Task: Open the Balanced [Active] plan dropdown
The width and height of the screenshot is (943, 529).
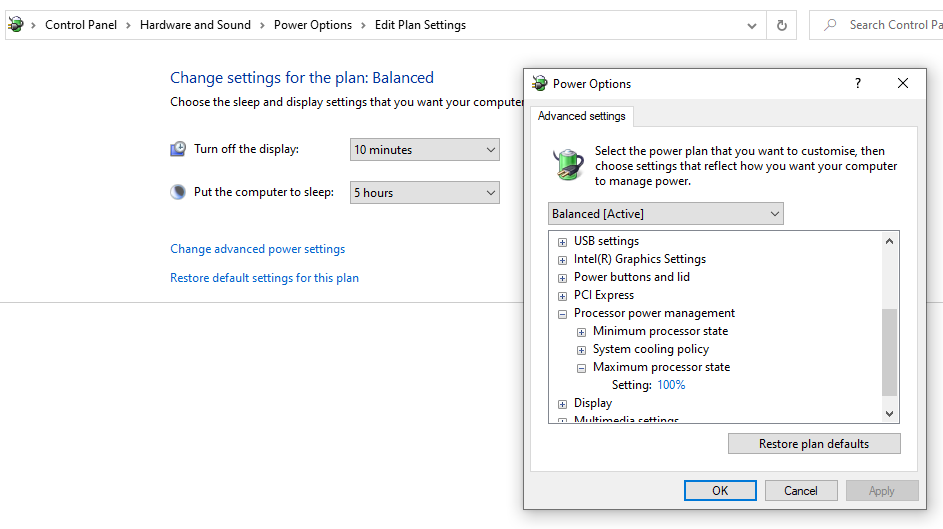Action: point(666,213)
